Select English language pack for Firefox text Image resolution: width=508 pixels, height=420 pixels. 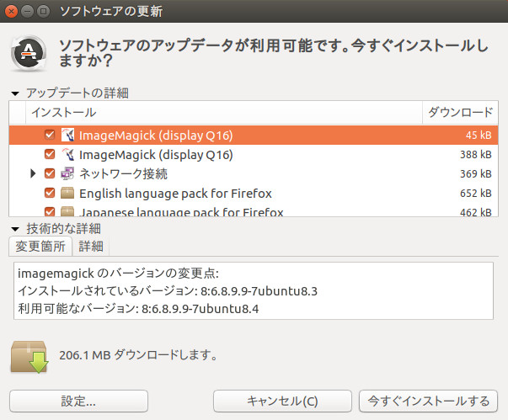tap(175, 194)
